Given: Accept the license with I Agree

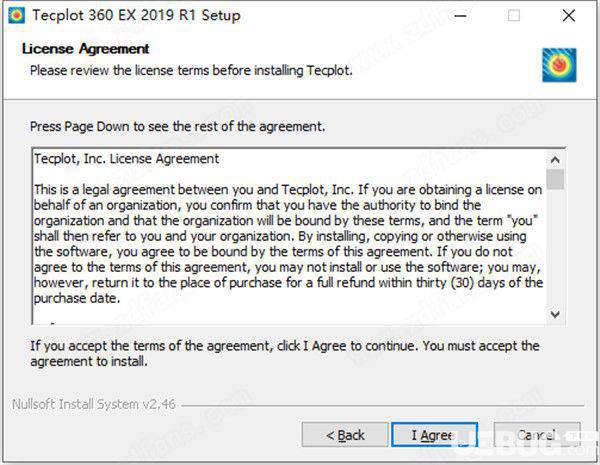Looking at the screenshot, I should coord(435,435).
